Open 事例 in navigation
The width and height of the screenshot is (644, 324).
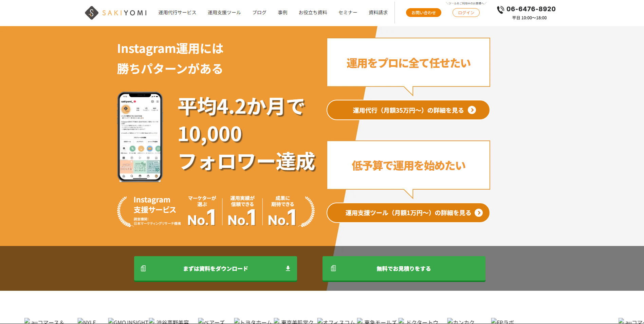click(282, 13)
